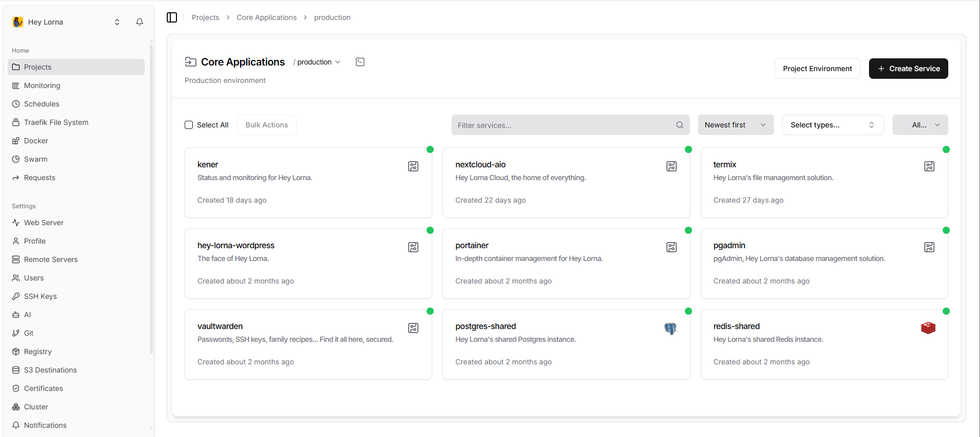The width and height of the screenshot is (980, 437).
Task: Click the search icon in the filter box
Action: pos(679,125)
